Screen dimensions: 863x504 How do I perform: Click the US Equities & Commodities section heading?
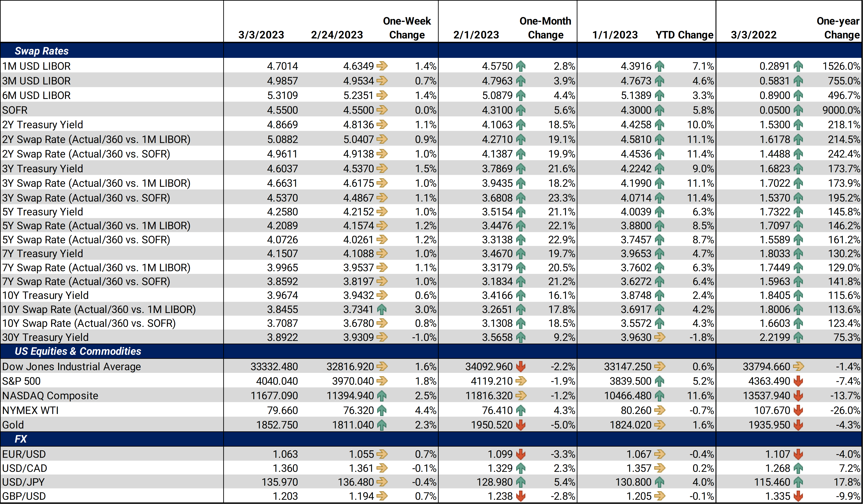(x=78, y=351)
